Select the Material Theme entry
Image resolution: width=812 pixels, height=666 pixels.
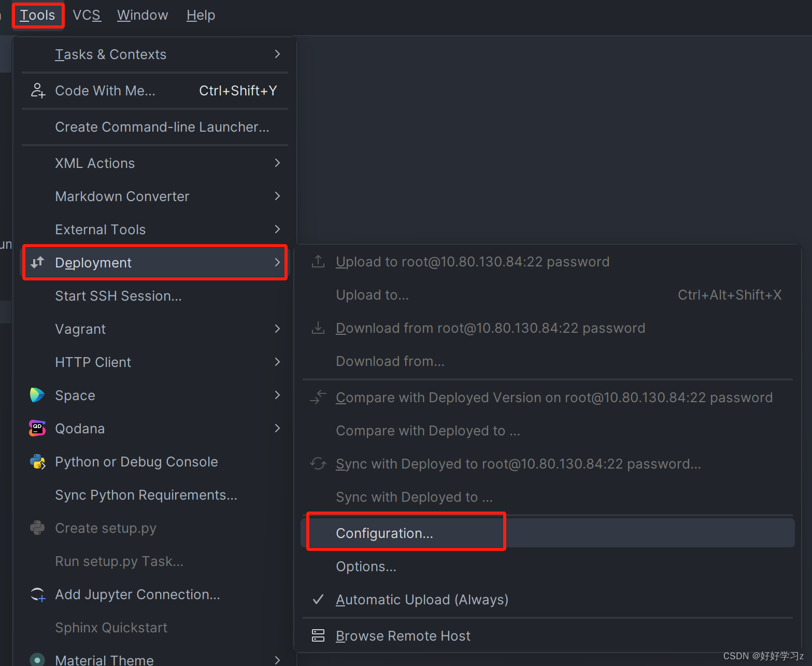coord(154,660)
